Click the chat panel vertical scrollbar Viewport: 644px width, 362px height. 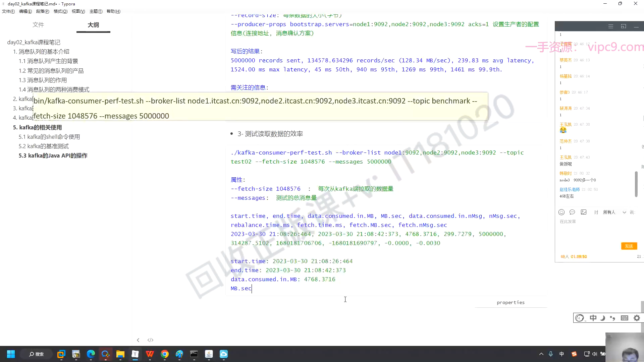point(636,184)
